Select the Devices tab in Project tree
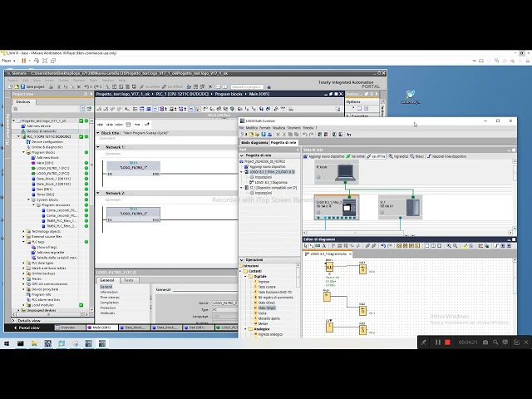This screenshot has width=532, height=399. point(23,101)
